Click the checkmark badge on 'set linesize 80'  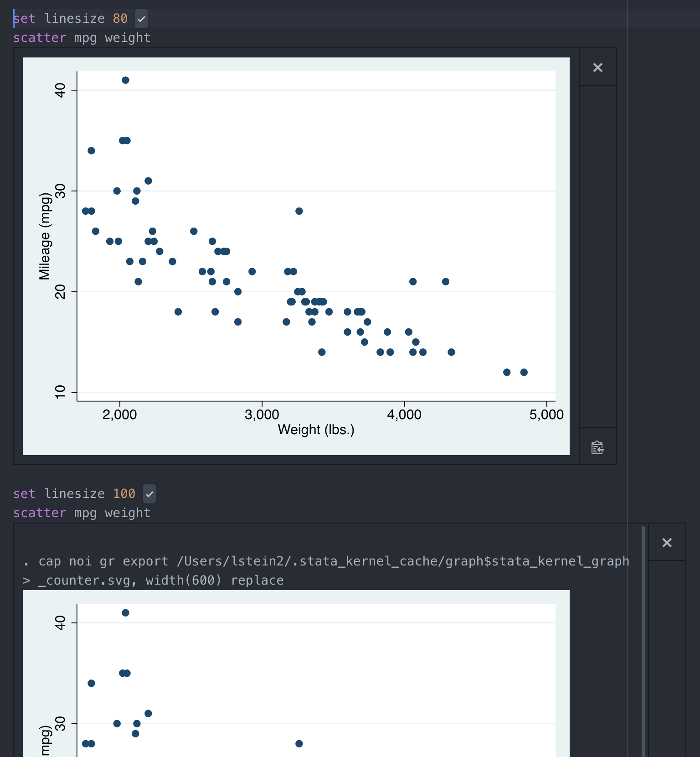(x=141, y=19)
